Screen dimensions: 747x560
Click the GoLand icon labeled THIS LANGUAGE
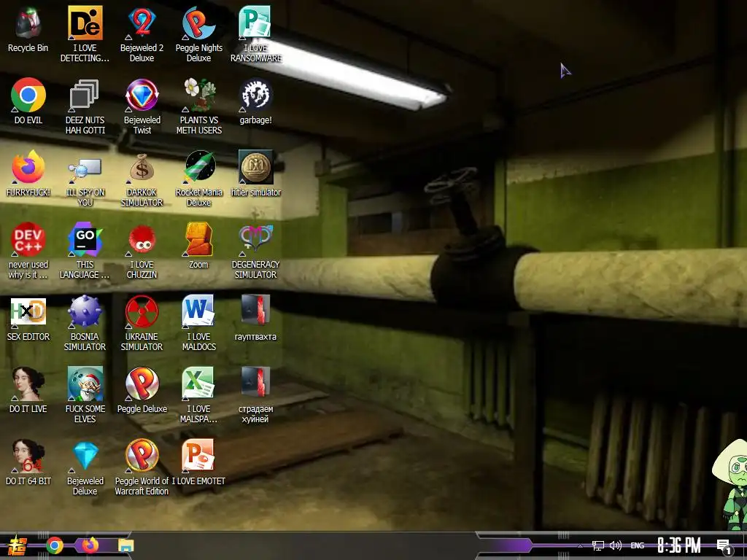click(85, 239)
